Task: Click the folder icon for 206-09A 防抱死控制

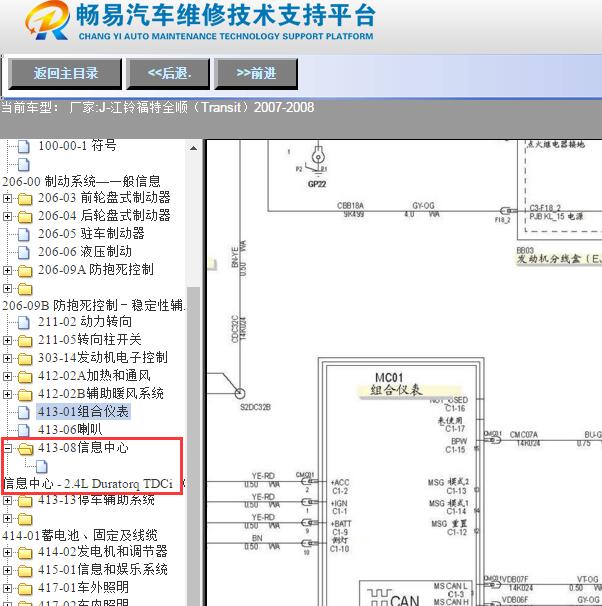Action: (x=25, y=271)
